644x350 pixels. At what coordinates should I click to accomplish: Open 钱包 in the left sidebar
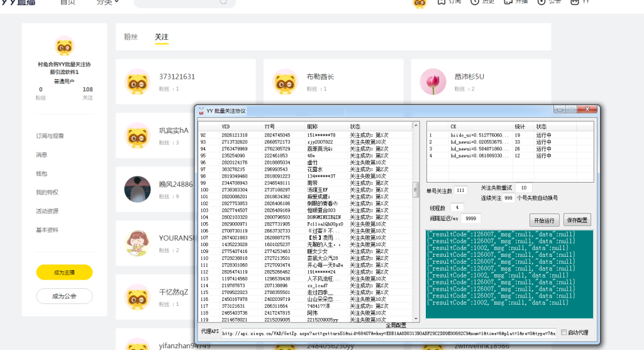(42, 173)
